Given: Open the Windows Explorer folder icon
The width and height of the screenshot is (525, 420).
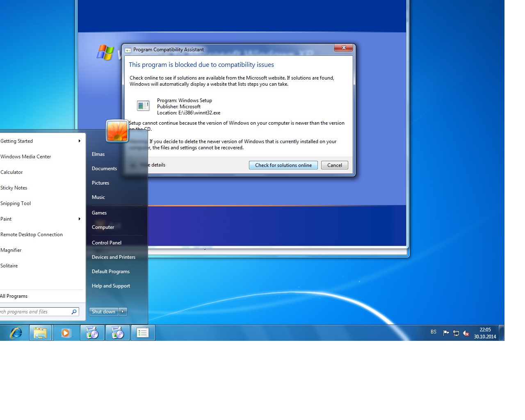Looking at the screenshot, I should (x=40, y=333).
